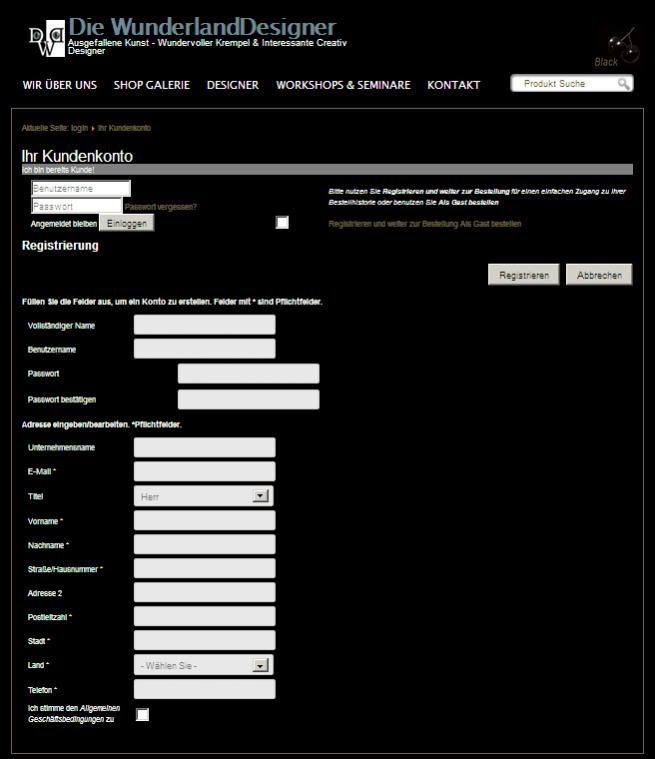
Task: Click into the Produkt Suche box
Action: click(x=563, y=84)
